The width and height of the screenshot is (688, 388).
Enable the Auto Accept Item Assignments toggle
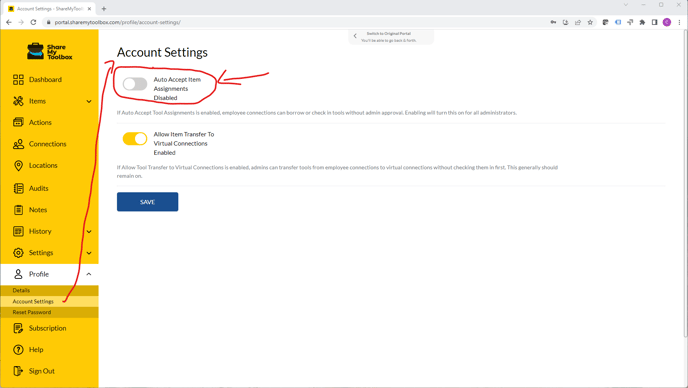pyautogui.click(x=135, y=84)
